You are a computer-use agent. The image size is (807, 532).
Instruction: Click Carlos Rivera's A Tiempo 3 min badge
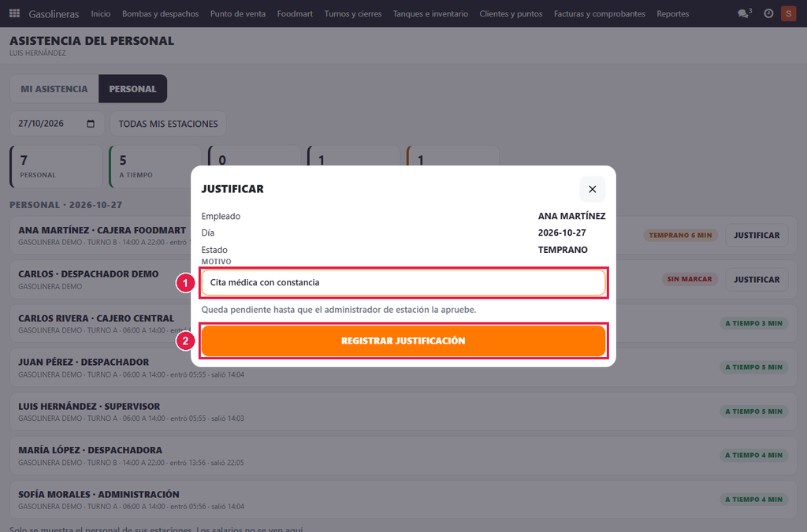click(x=753, y=323)
